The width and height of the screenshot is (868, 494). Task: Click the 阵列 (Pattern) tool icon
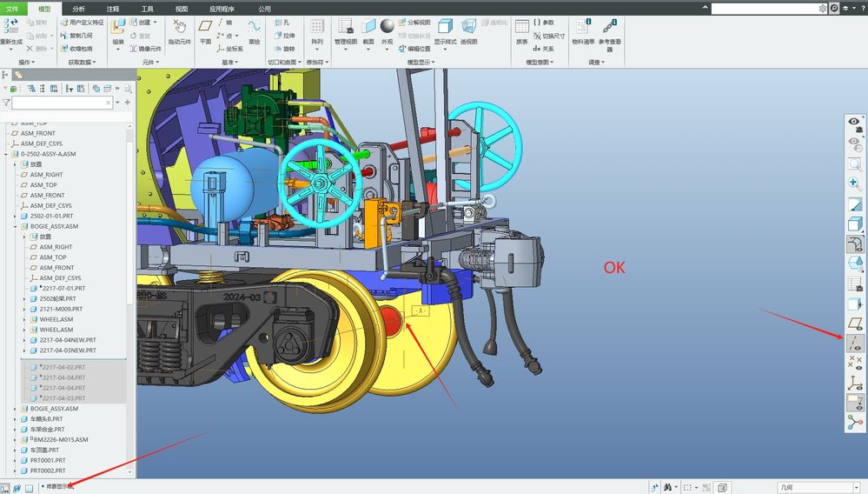coord(317,29)
